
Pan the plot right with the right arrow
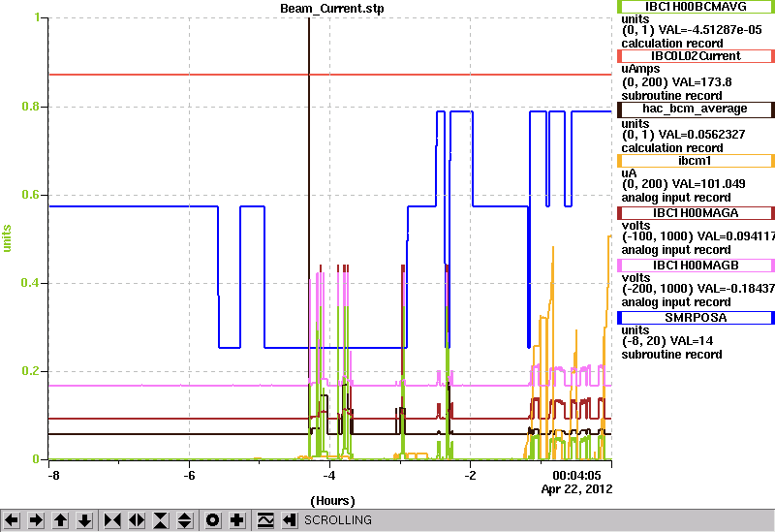point(36,520)
